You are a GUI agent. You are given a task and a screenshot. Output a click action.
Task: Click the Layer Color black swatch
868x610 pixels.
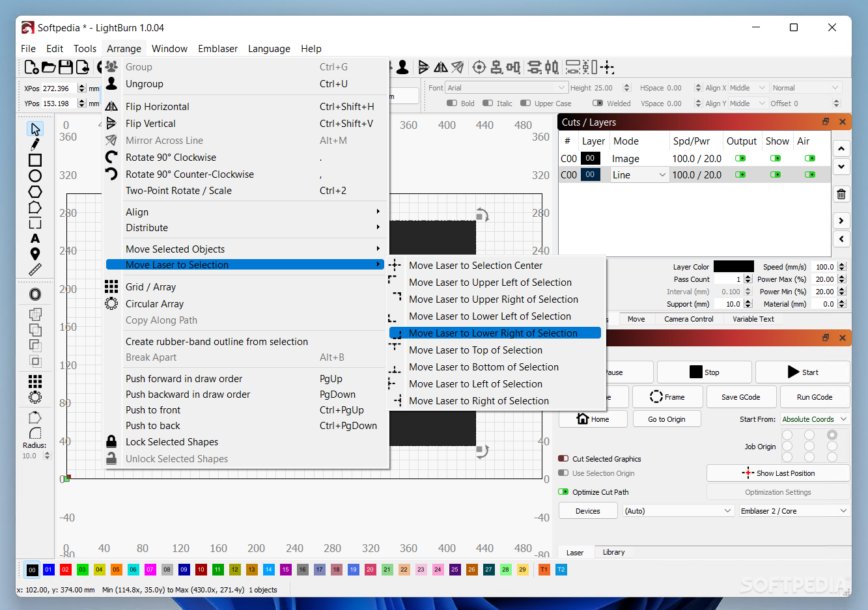[x=734, y=266]
